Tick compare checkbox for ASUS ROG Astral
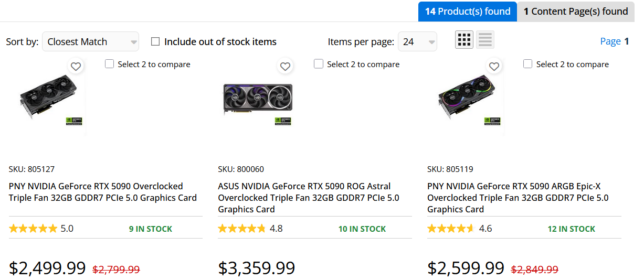This screenshot has width=644, height=280. [318, 64]
